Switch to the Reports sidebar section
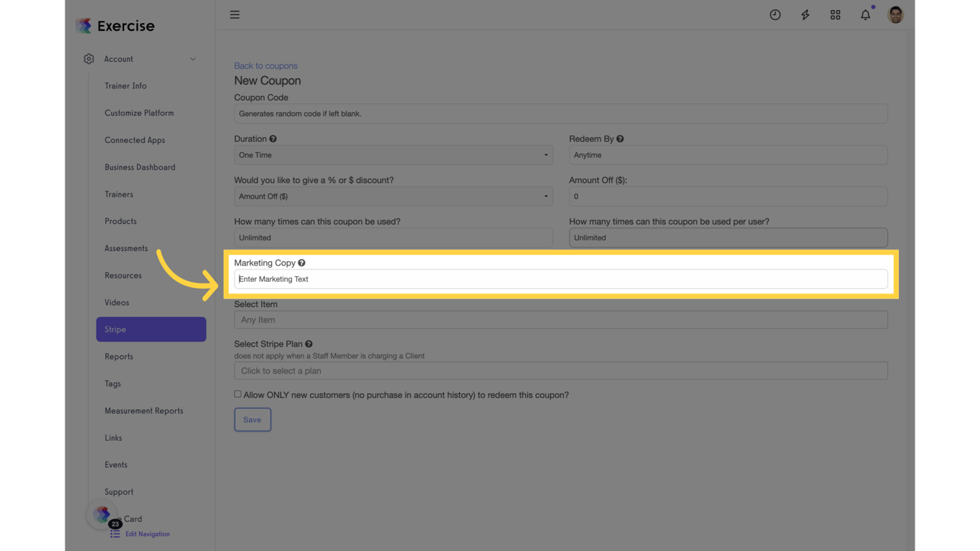Viewport: 980px width, 551px height. tap(118, 356)
